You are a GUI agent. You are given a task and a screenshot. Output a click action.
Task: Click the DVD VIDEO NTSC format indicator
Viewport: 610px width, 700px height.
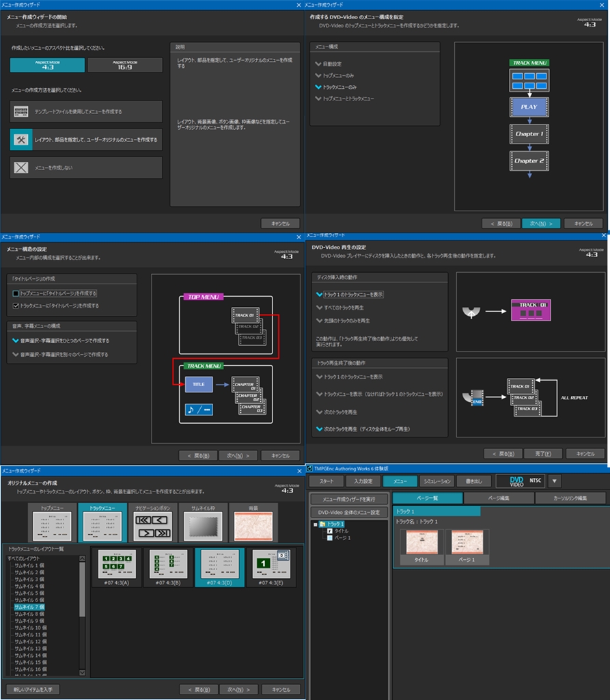point(521,481)
